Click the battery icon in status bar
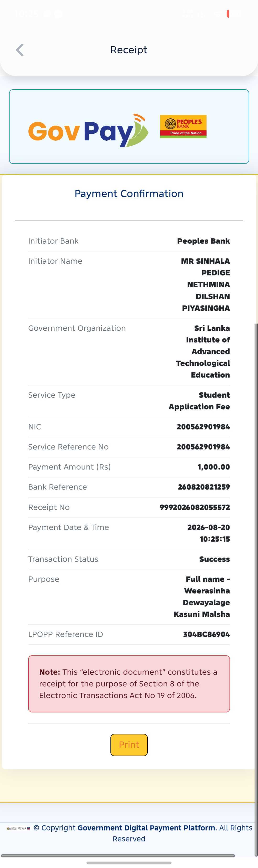The height and width of the screenshot is (868, 258). [233, 13]
